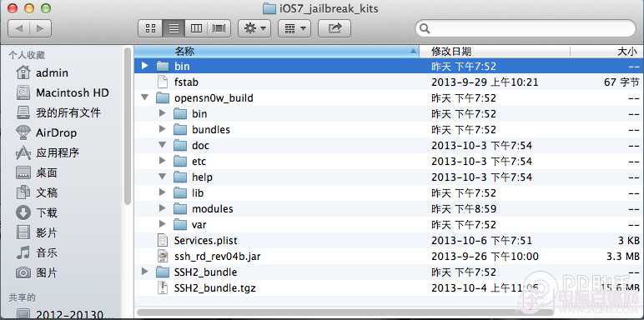Image resolution: width=644 pixels, height=320 pixels.
Task: Focus the Finder search field
Action: 526,28
